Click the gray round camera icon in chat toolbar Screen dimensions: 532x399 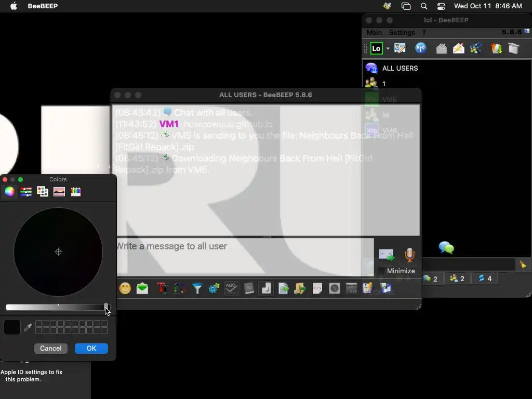pos(335,288)
